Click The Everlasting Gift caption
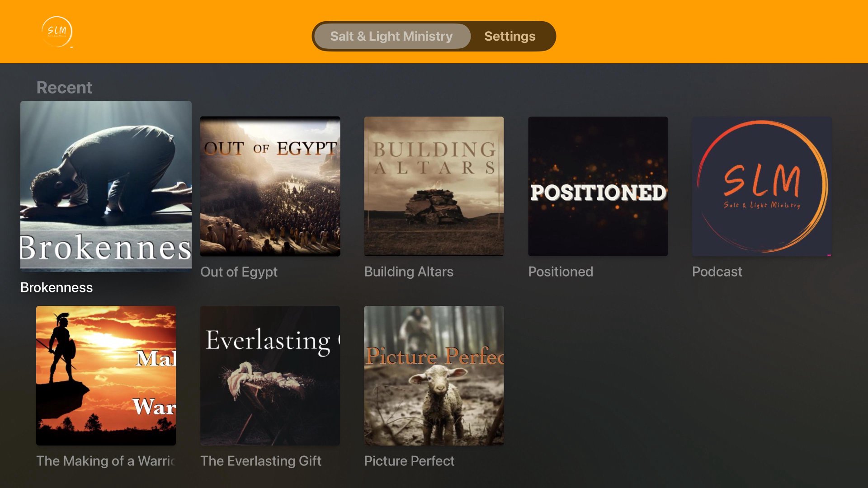 (x=261, y=461)
